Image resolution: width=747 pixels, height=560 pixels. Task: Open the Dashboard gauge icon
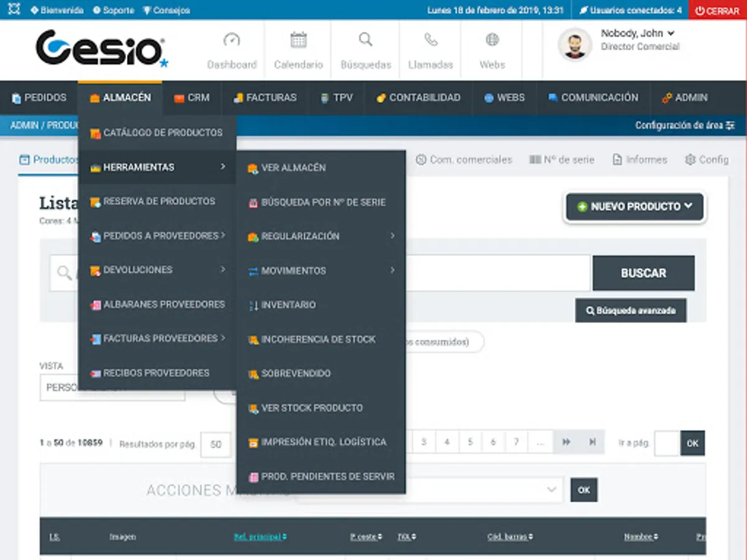232,39
